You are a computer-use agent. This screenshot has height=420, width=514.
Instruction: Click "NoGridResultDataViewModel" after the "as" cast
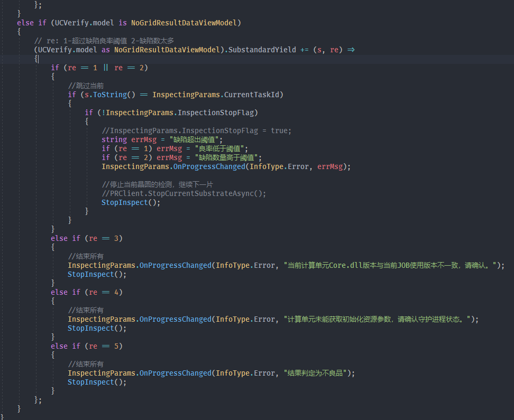(167, 50)
